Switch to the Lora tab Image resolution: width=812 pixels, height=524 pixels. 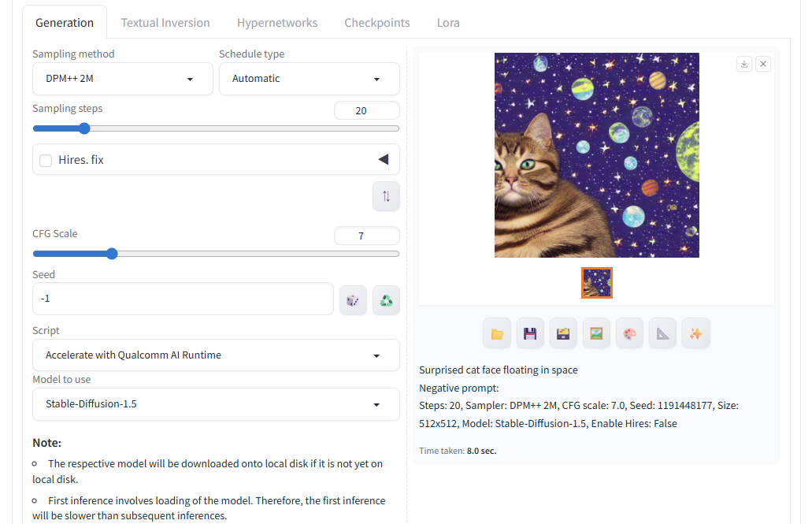tap(448, 23)
